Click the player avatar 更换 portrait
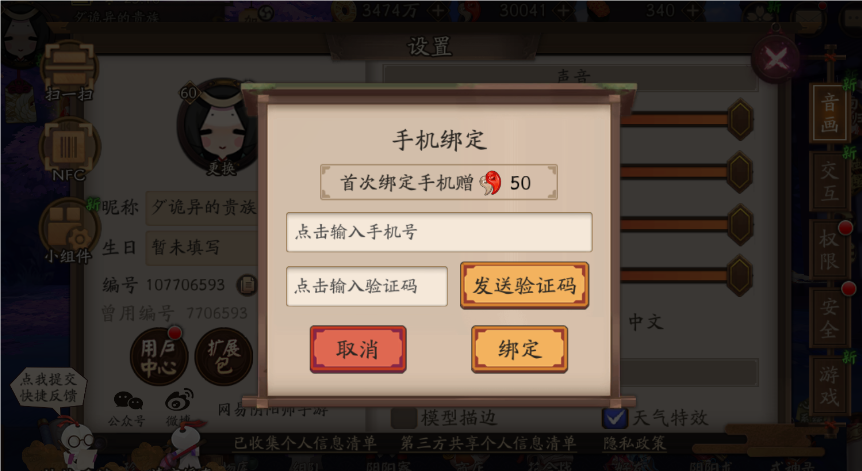862x471 pixels. click(220, 128)
